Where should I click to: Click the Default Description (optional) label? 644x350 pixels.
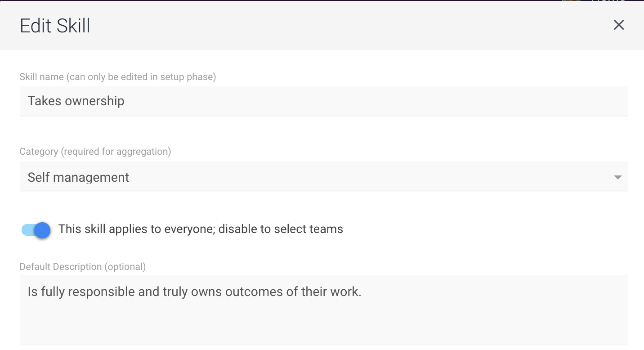(x=83, y=267)
